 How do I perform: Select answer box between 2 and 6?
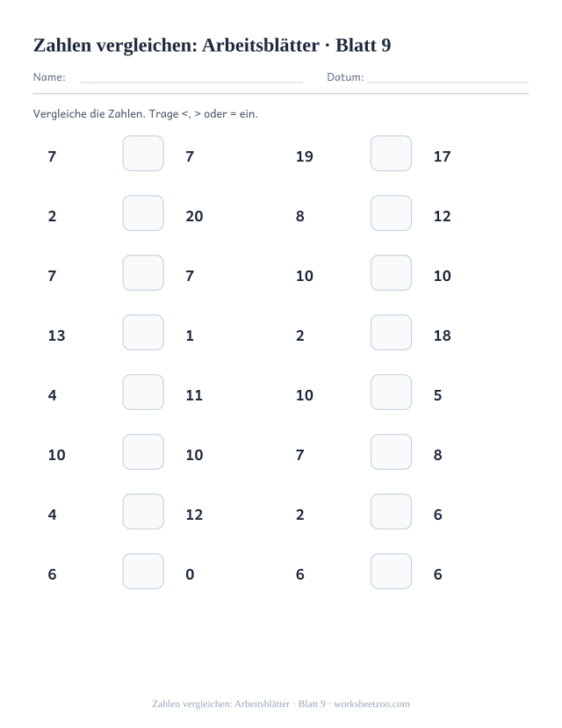(391, 512)
